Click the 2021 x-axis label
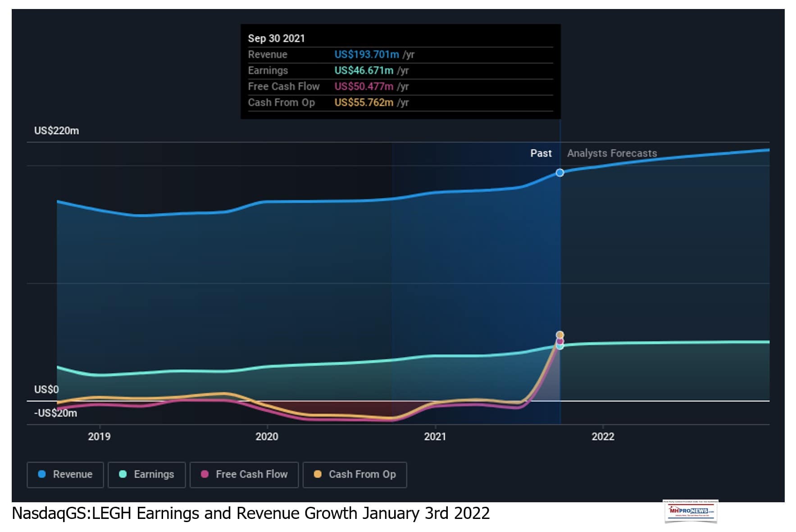Image resolution: width=796 pixels, height=532 pixels. (435, 437)
